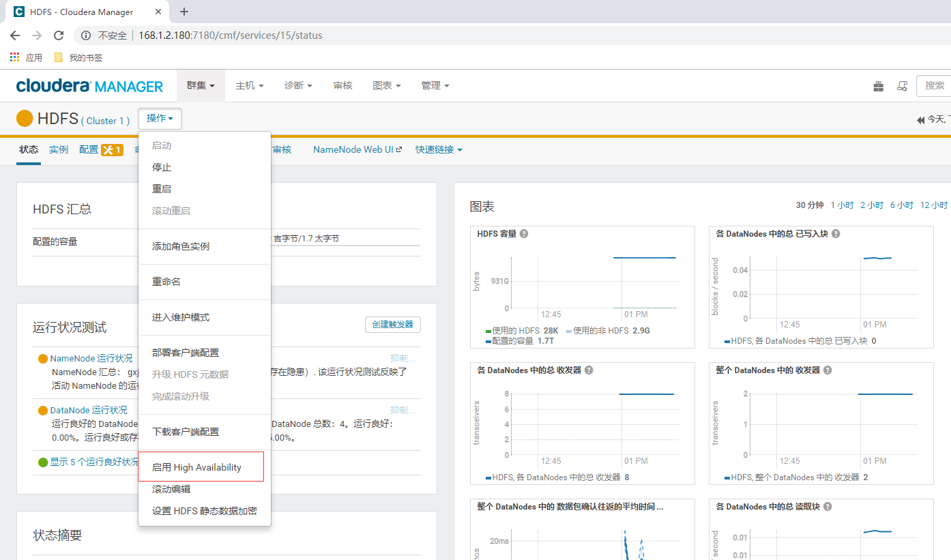Click the browser back arrow
Screen dimensions: 951x560
(x=15, y=35)
